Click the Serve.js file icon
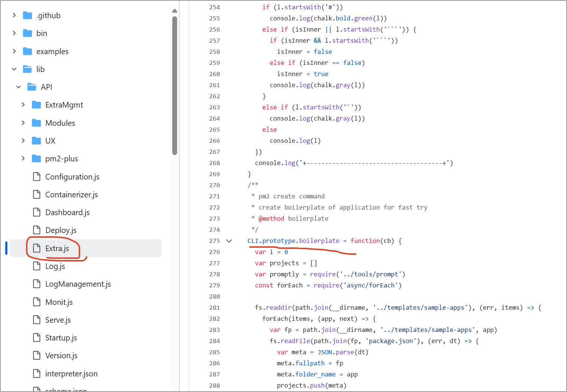 37,320
